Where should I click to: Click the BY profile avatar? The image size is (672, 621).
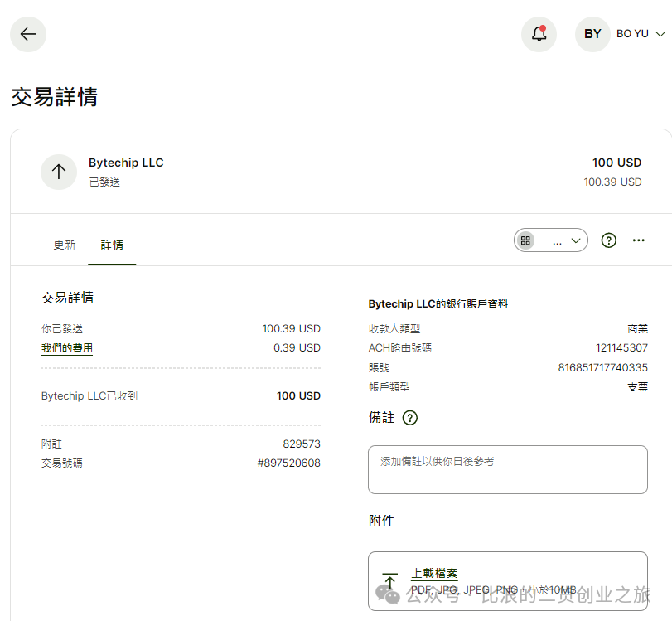point(592,34)
